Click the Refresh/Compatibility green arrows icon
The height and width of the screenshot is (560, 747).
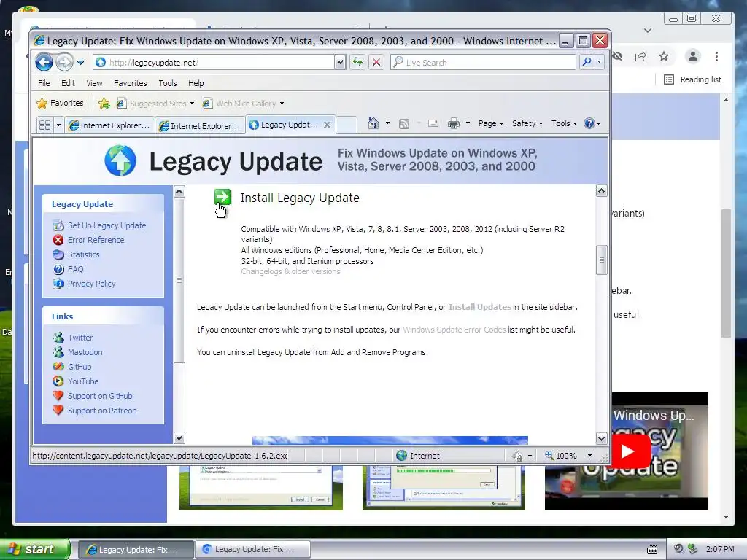[x=357, y=63]
